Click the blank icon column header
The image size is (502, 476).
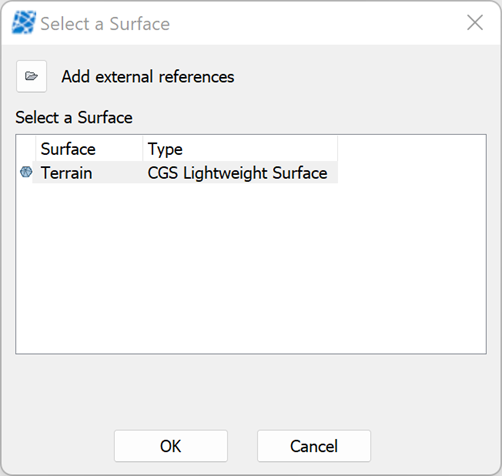coord(26,149)
